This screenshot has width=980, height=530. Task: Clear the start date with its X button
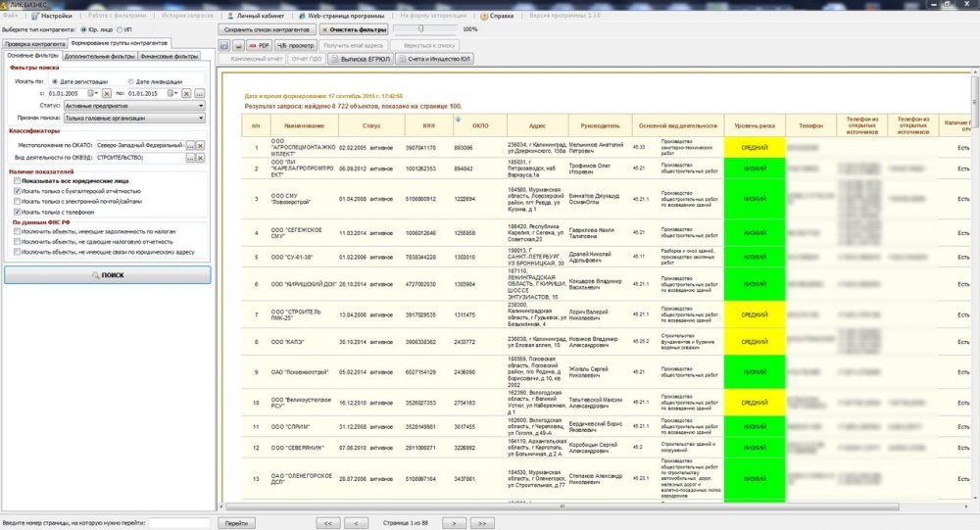click(x=107, y=93)
